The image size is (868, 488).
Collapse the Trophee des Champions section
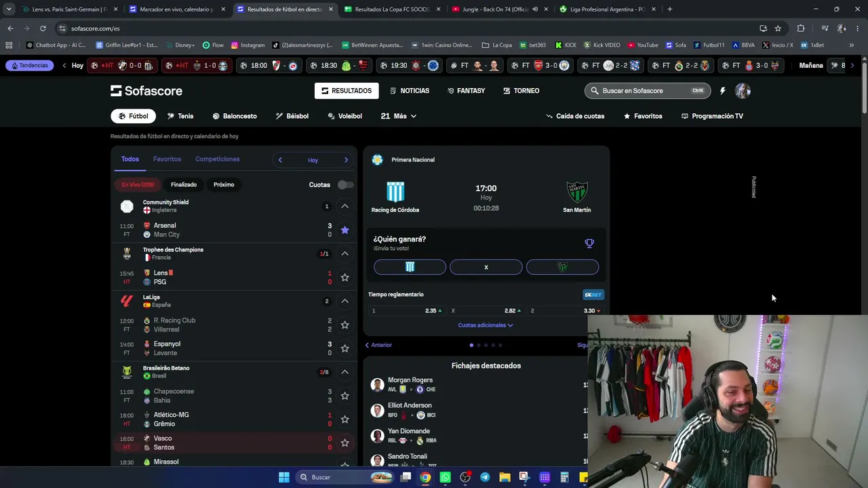344,253
